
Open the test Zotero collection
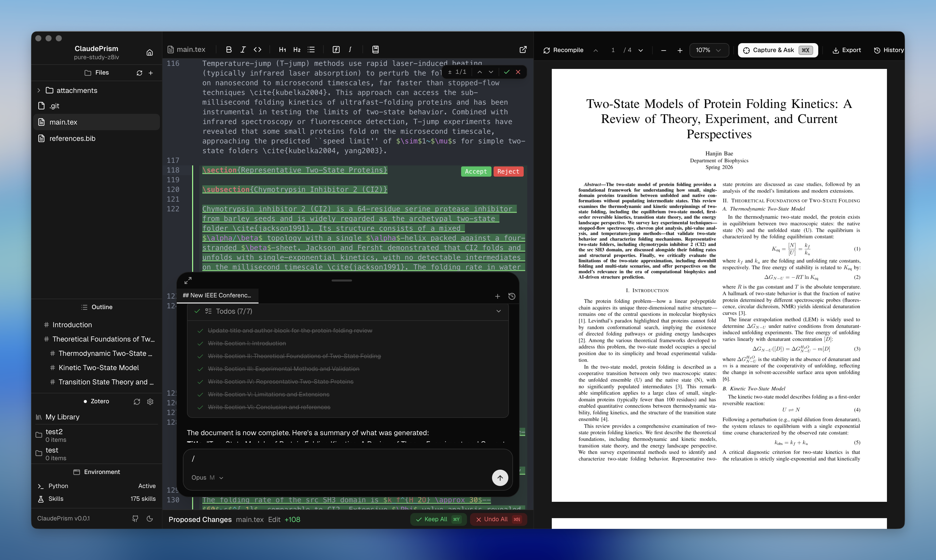tap(97, 454)
